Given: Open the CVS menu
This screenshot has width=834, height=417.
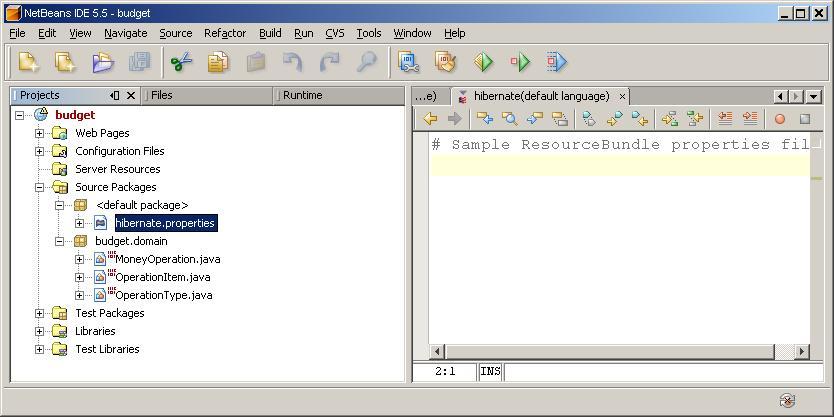Looking at the screenshot, I should pyautogui.click(x=335, y=33).
